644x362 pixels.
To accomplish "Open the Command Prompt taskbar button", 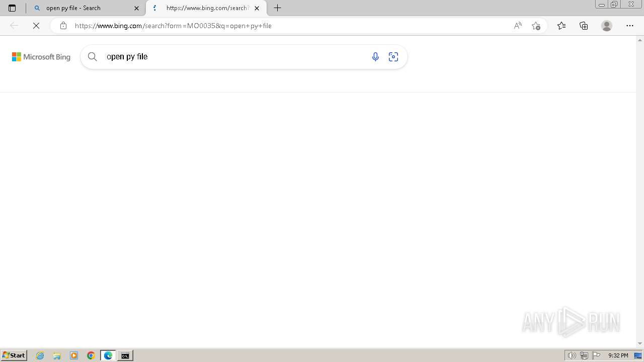I will pyautogui.click(x=125, y=355).
